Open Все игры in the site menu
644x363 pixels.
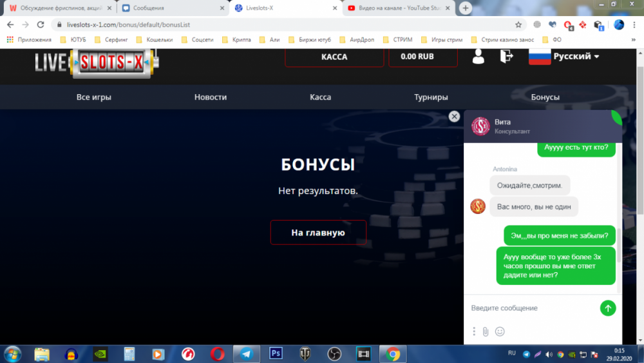[x=93, y=97]
